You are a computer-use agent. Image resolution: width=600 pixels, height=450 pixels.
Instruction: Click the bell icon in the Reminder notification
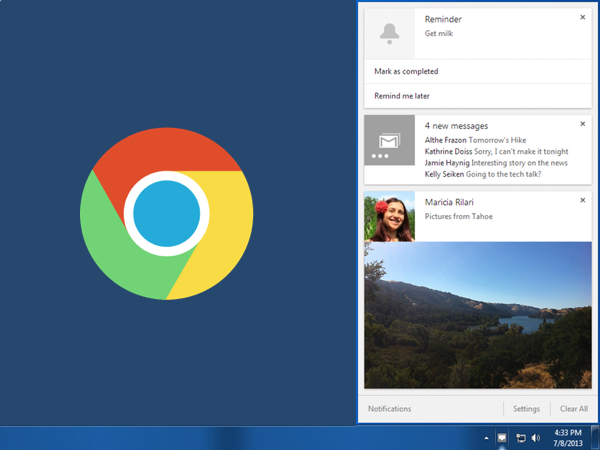pos(389,34)
